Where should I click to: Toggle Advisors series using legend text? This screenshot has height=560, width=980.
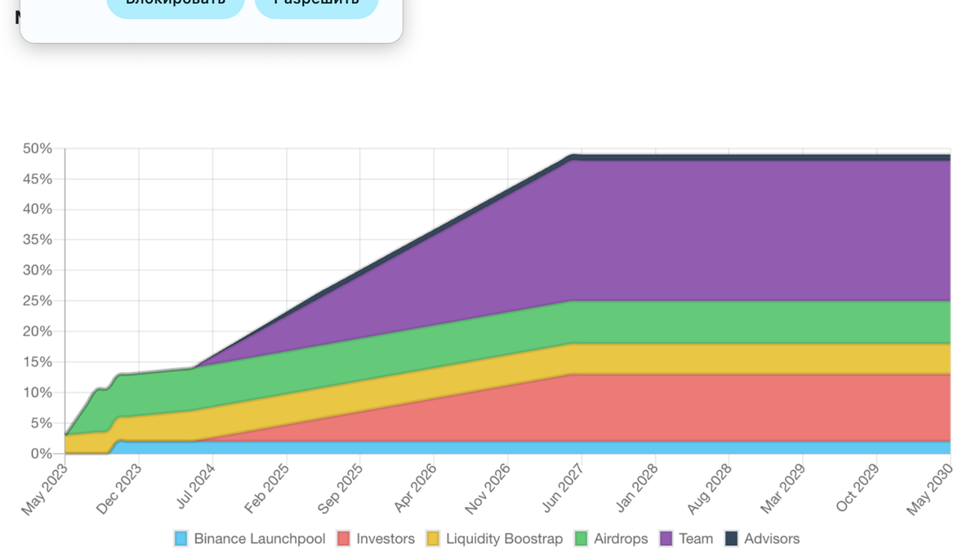[x=772, y=539]
